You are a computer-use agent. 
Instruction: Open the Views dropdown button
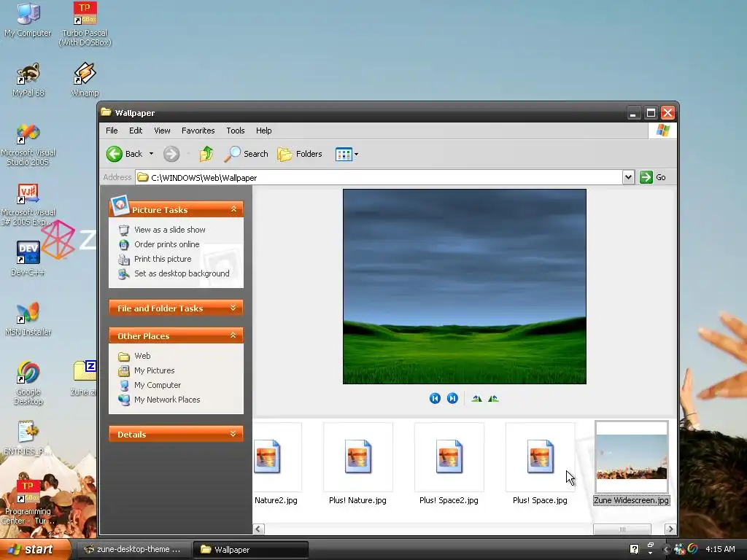pyautogui.click(x=347, y=154)
